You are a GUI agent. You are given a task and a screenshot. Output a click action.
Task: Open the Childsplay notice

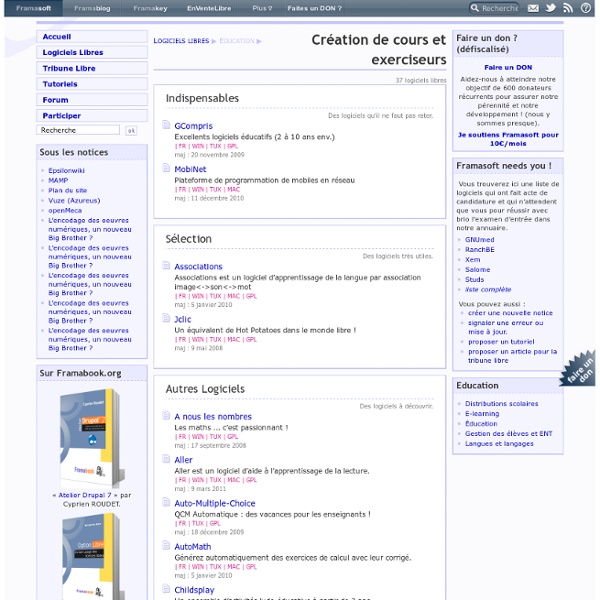pyautogui.click(x=194, y=590)
